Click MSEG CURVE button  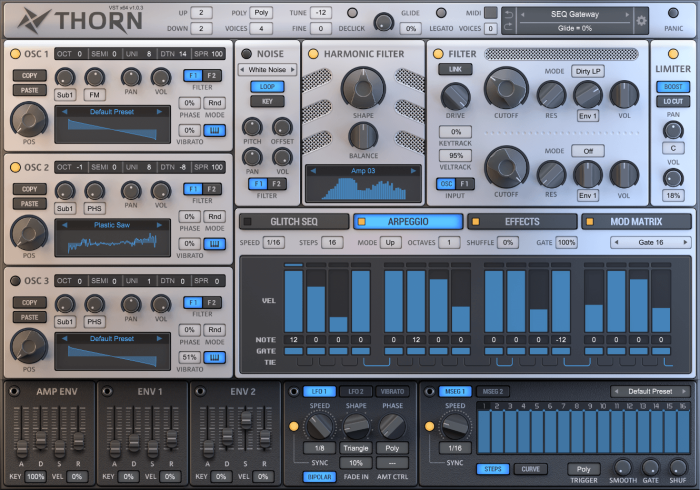tap(530, 469)
